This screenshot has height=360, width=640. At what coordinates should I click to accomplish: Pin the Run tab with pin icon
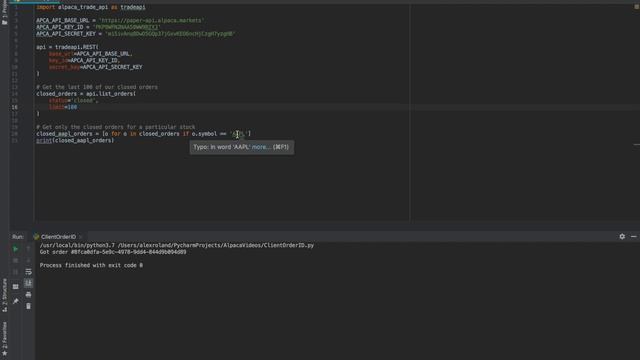pos(15,301)
